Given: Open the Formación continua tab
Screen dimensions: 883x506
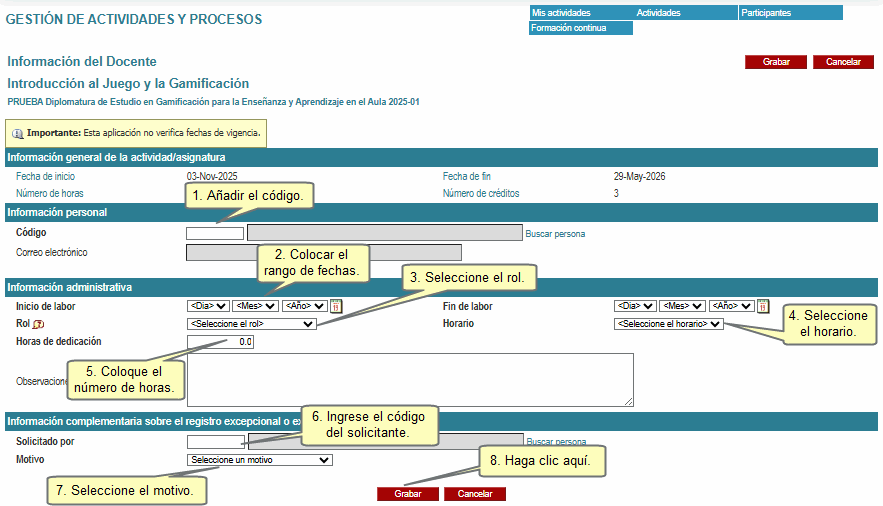Looking at the screenshot, I should (580, 28).
